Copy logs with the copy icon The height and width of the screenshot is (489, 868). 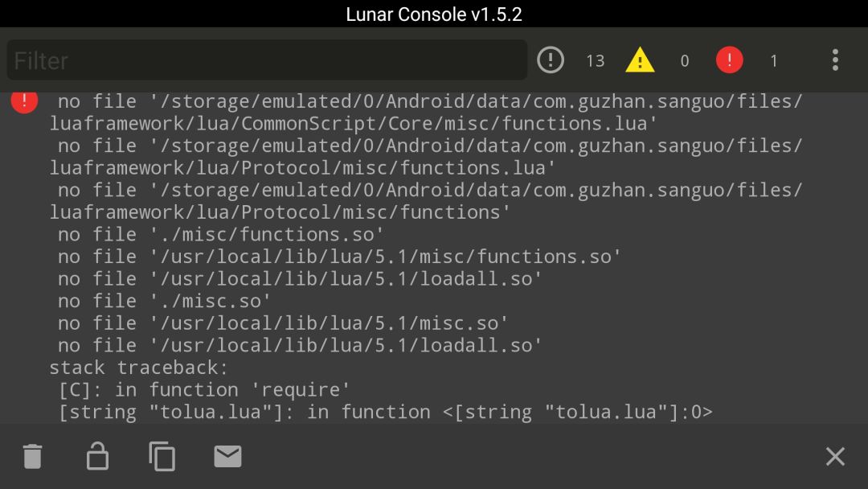(162, 456)
